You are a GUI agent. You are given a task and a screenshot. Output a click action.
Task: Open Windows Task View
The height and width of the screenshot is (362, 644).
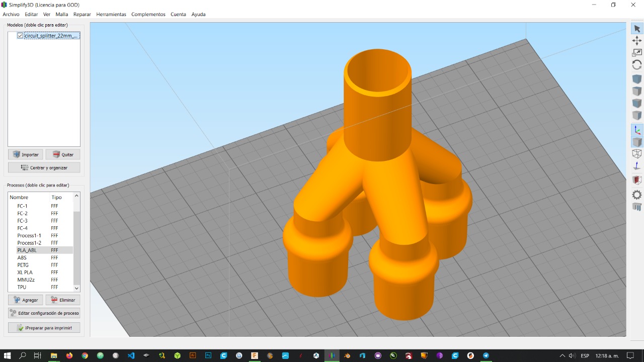point(38,355)
